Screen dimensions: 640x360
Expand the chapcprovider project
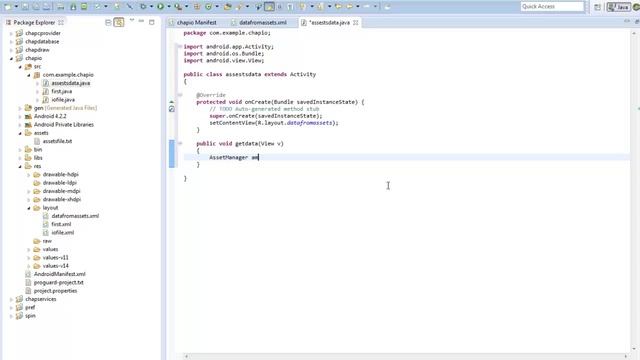tap(11, 33)
